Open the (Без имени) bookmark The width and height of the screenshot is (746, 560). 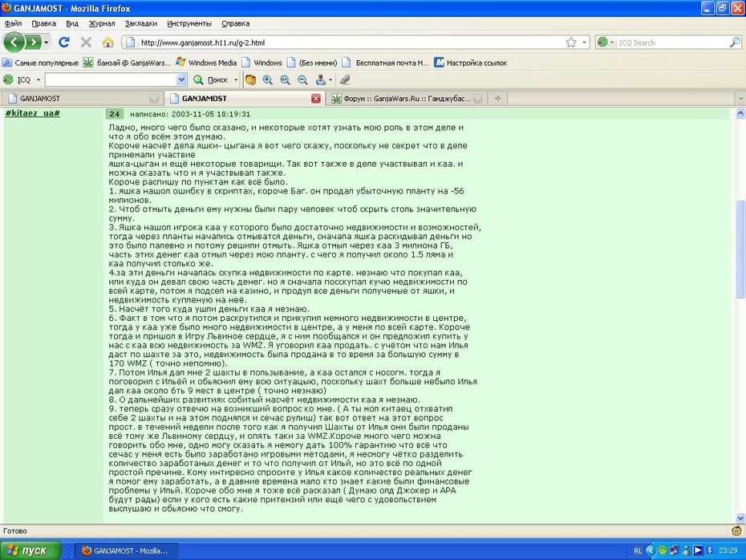point(311,63)
